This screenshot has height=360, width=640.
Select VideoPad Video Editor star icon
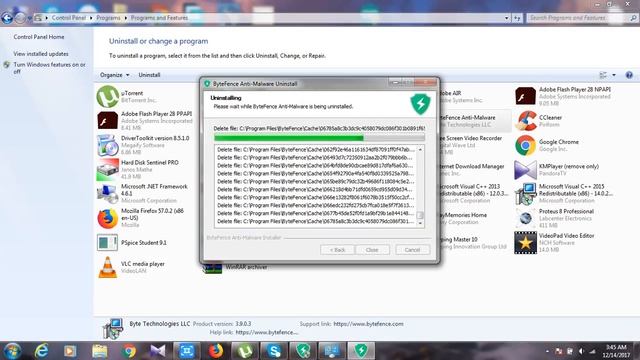525,242
